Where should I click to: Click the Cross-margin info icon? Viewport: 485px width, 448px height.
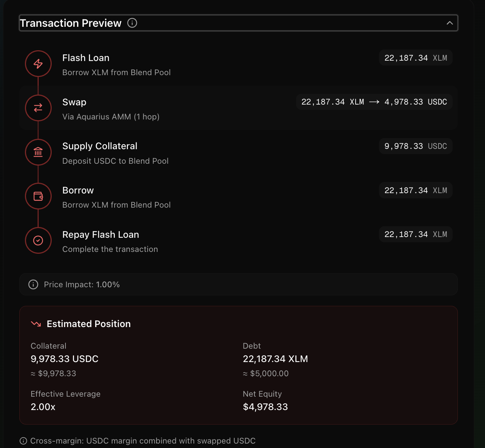23,441
